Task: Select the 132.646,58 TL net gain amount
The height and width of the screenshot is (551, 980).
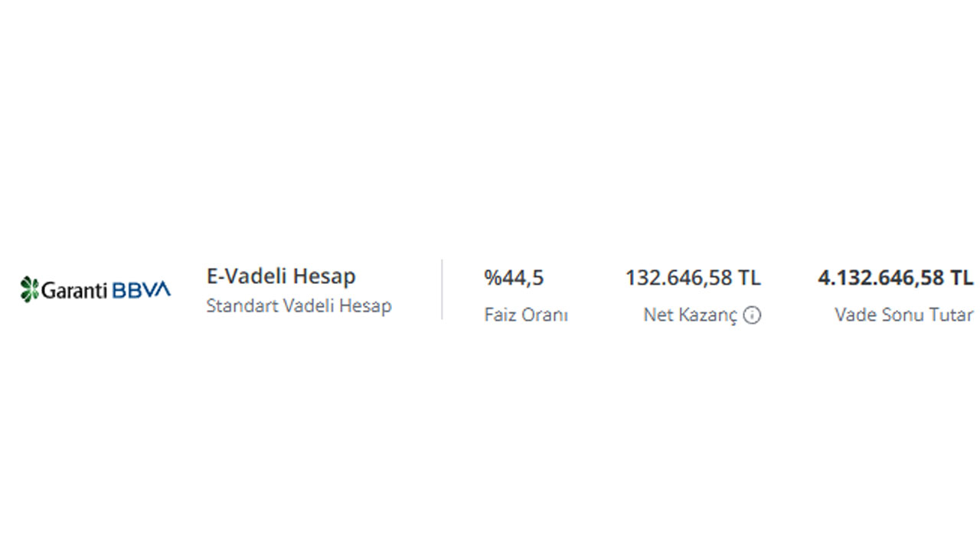Action: coord(693,277)
